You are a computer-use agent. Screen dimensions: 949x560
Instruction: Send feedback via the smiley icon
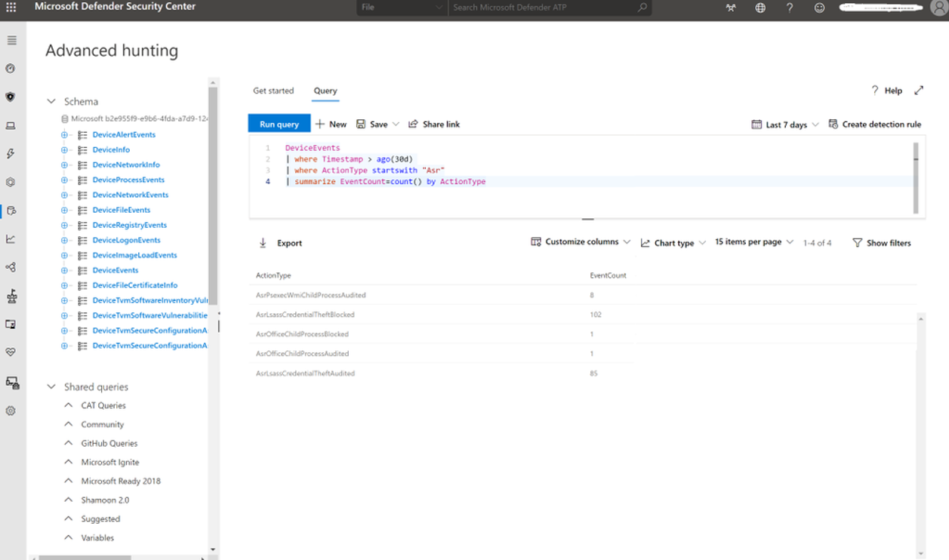click(820, 8)
